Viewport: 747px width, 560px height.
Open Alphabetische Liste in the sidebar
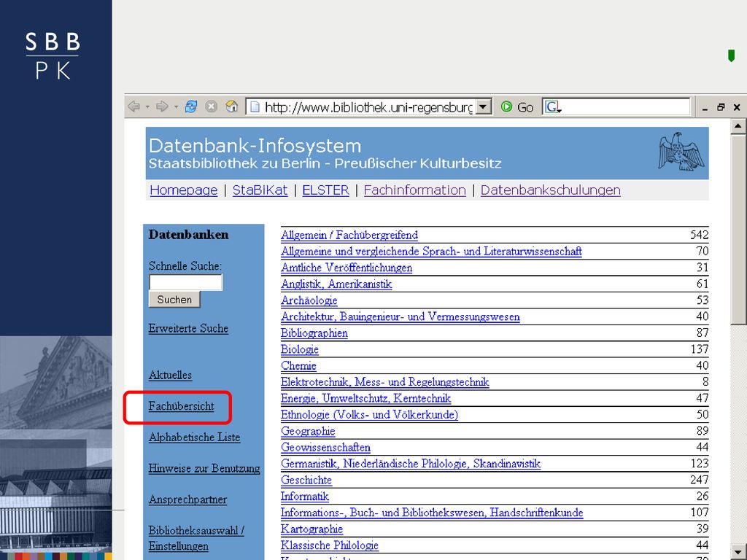[x=194, y=437]
